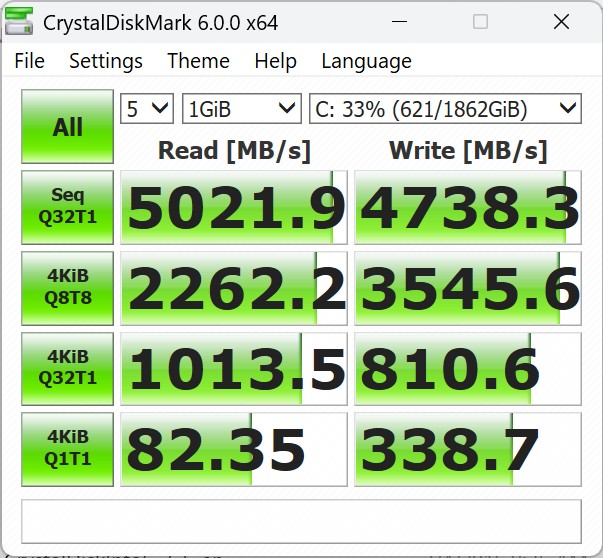Screen dimensions: 603x558
Task: Click the 4KiB Q8T8 write result 3545.6
Action: pyautogui.click(x=468, y=288)
